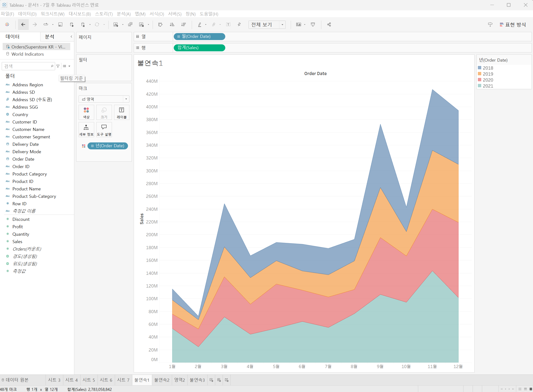Collapse the data pane with arrow
The width and height of the screenshot is (533, 392).
coord(71,36)
